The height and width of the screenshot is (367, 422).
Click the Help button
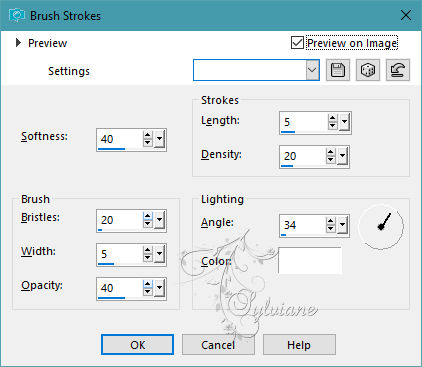pyautogui.click(x=299, y=345)
